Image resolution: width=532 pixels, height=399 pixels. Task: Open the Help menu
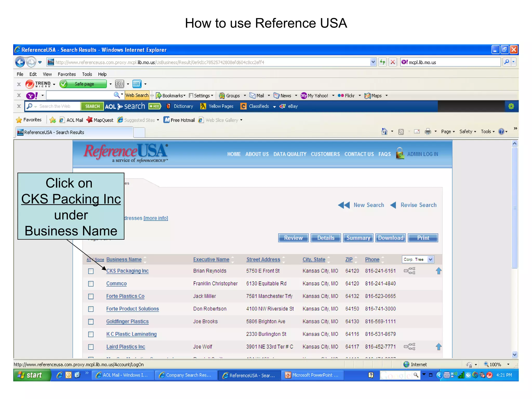point(102,74)
